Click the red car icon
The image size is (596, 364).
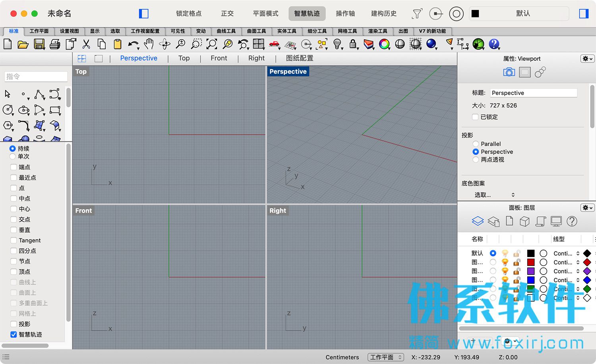coord(274,44)
